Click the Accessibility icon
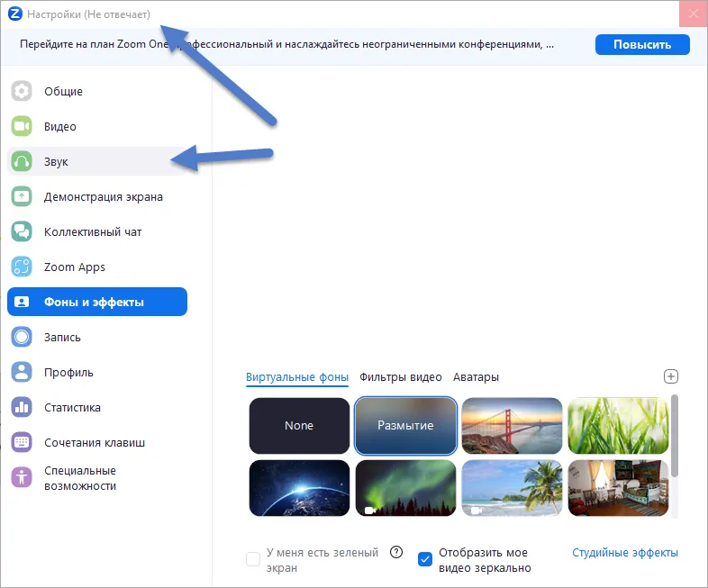 [22, 478]
